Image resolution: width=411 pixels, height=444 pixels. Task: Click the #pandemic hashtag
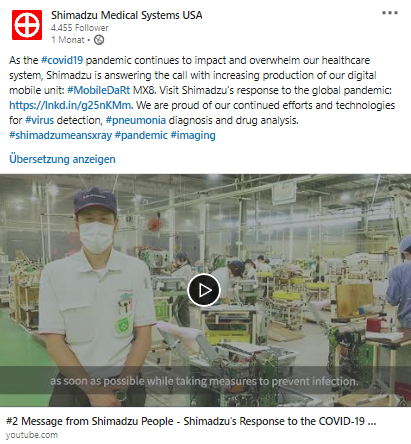click(141, 135)
